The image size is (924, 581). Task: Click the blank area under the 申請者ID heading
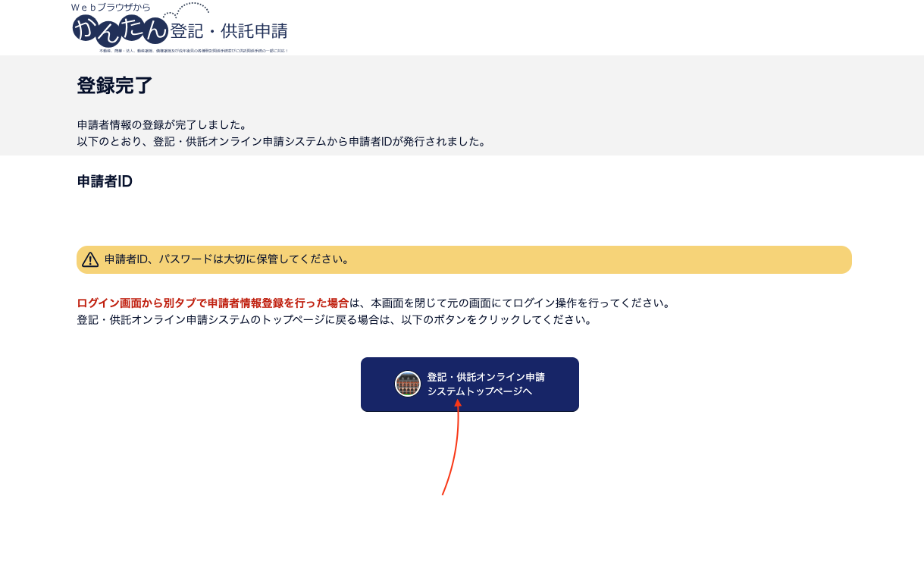(303, 216)
